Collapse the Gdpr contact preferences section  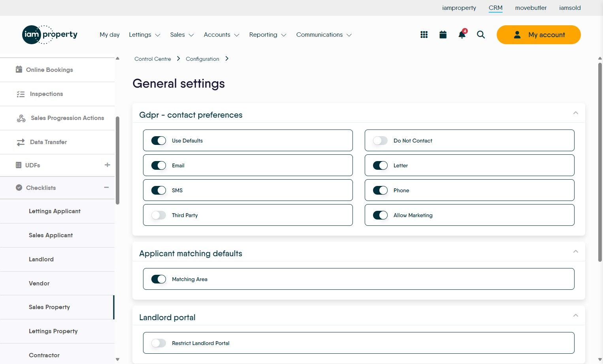click(575, 113)
